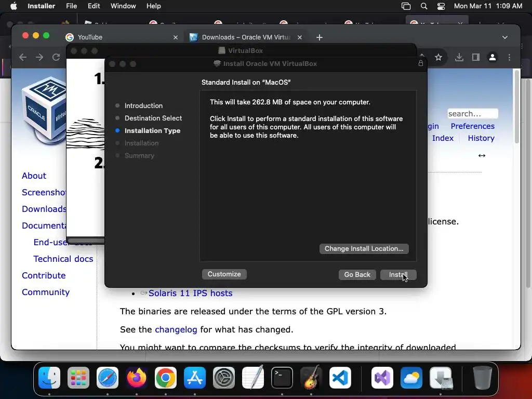Open the Window menu
The image size is (532, 399).
pos(123,6)
